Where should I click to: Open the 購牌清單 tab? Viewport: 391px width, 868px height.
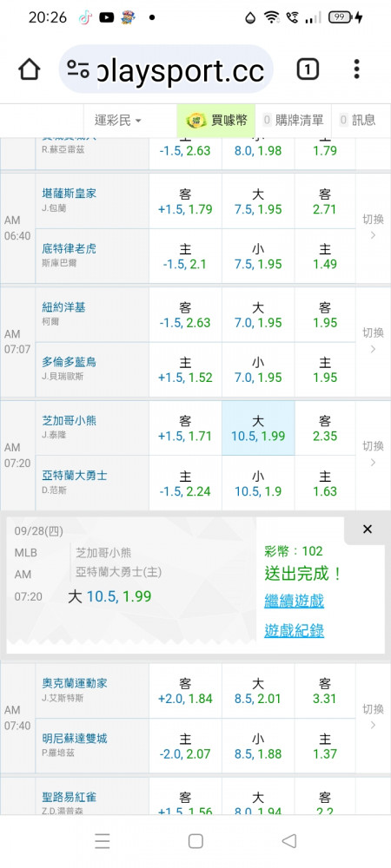pos(294,120)
